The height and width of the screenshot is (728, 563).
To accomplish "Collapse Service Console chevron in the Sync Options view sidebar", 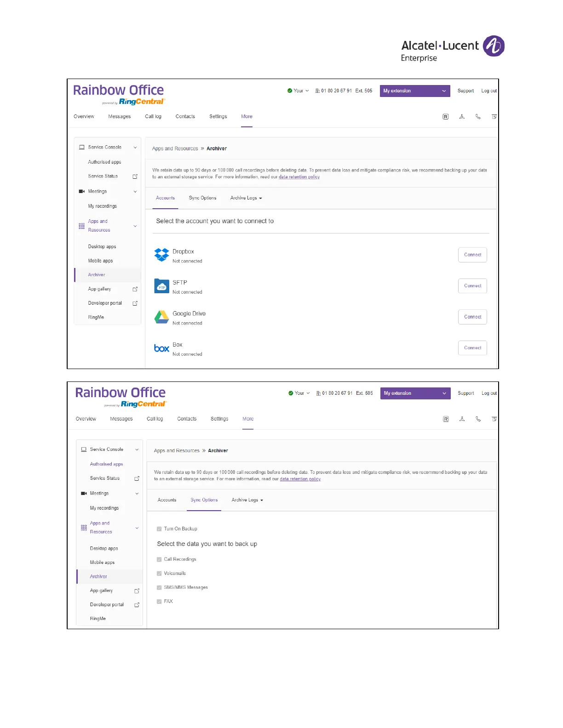I will (x=137, y=449).
